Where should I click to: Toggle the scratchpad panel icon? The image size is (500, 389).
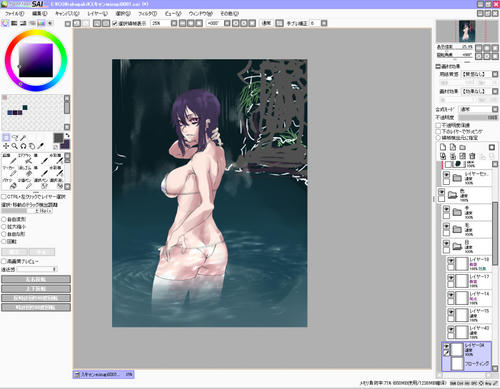50,23
